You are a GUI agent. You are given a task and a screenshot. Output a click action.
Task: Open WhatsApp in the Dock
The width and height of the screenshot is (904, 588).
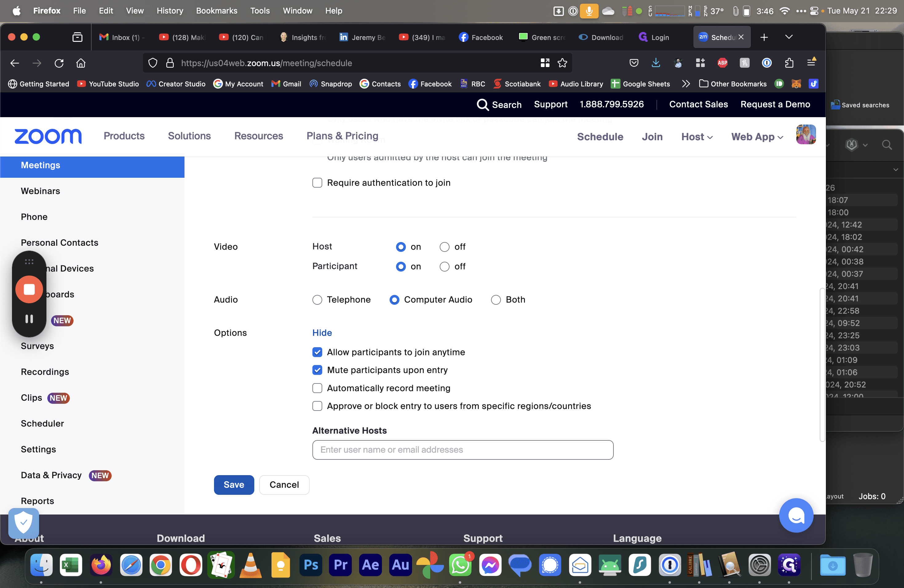point(460,565)
